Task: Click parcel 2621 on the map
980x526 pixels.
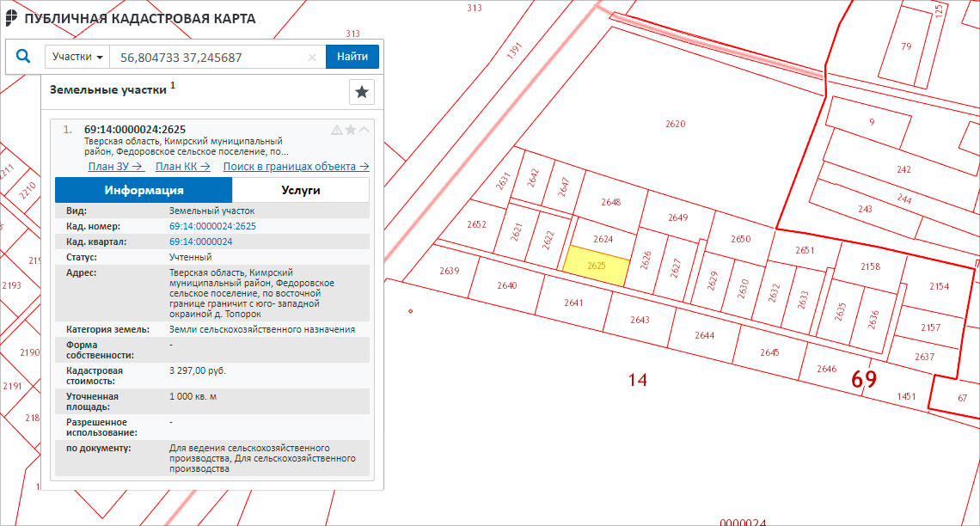Action: [517, 232]
